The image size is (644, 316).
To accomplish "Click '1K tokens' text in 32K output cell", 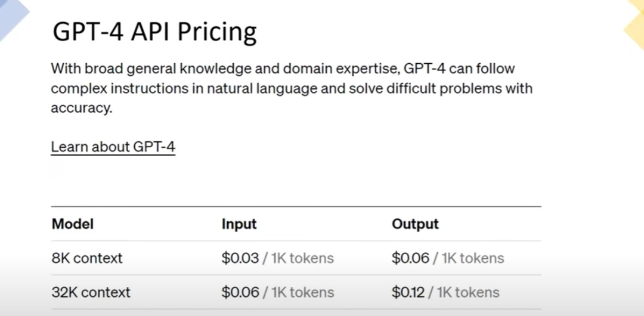I will tap(468, 293).
